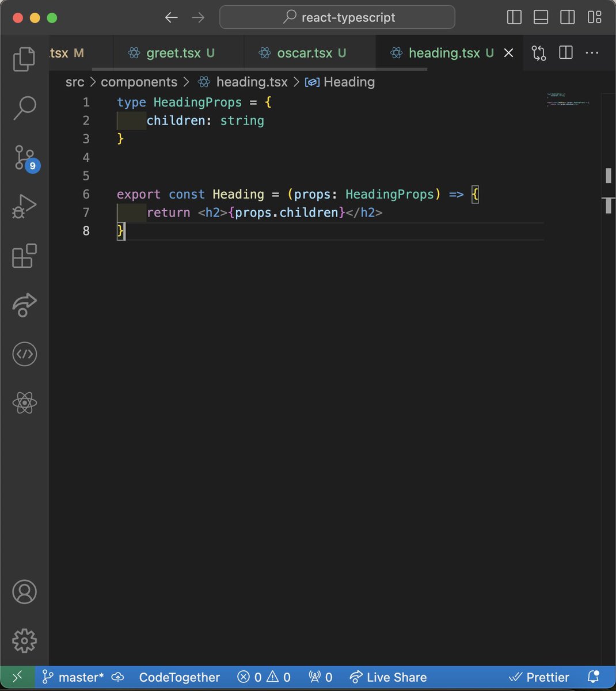Toggle the secondary side bar layout icon

568,17
